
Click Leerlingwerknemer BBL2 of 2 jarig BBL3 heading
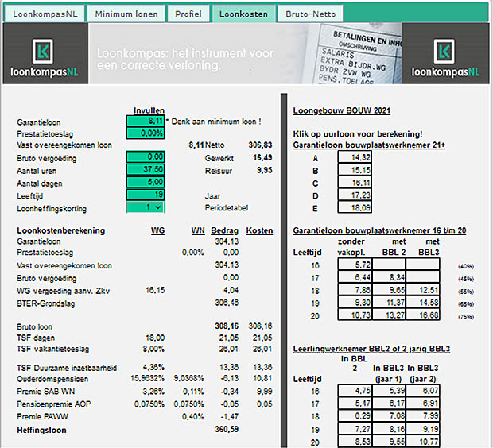point(371,349)
